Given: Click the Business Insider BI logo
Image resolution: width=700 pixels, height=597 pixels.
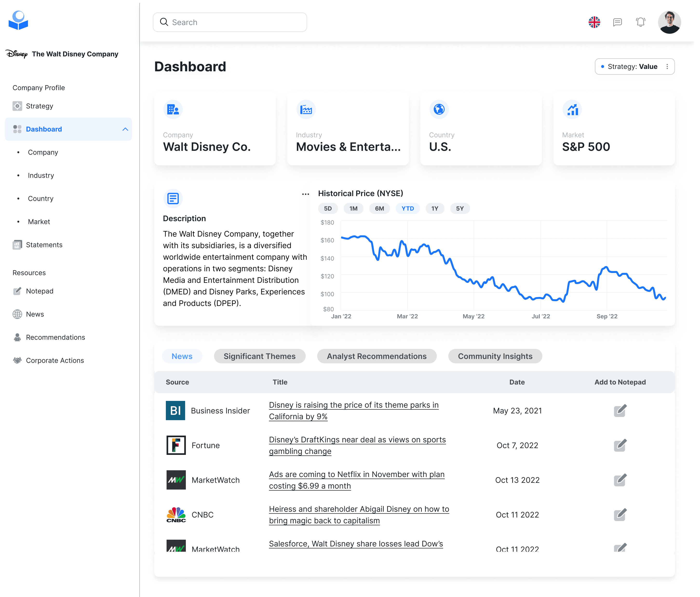Looking at the screenshot, I should coord(175,411).
